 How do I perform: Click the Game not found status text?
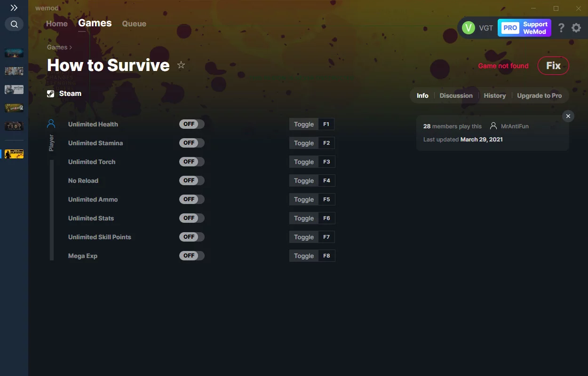[x=503, y=66]
